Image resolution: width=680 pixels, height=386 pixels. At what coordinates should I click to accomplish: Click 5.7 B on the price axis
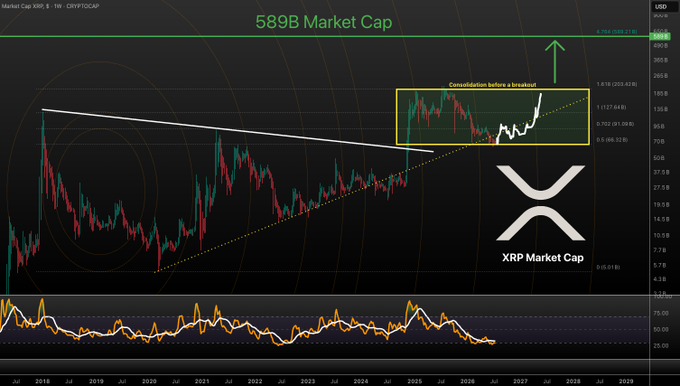660,265
